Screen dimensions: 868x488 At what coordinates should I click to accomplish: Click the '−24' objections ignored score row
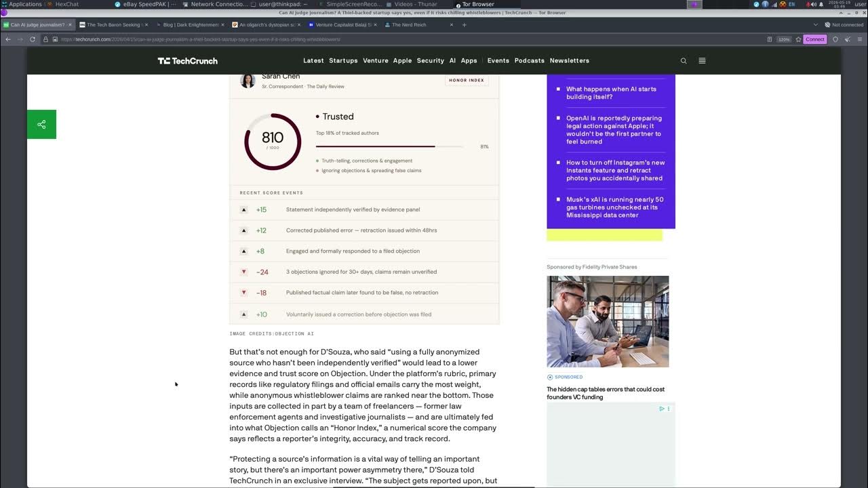pos(365,272)
